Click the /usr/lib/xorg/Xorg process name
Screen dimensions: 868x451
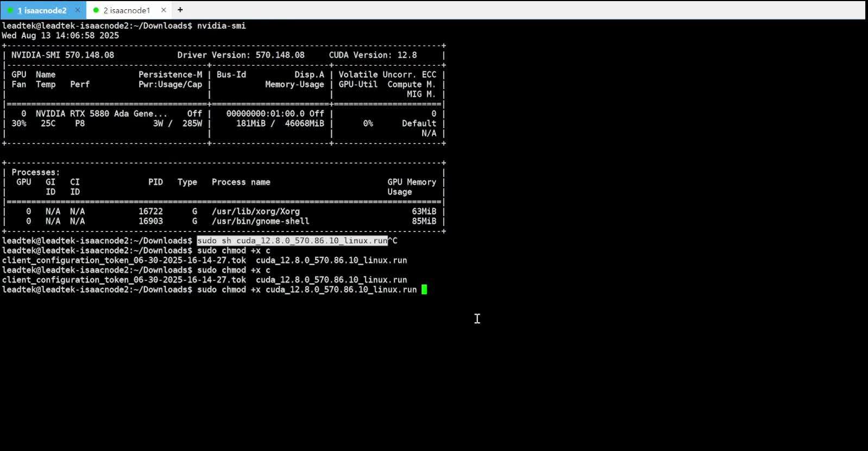[x=256, y=211]
